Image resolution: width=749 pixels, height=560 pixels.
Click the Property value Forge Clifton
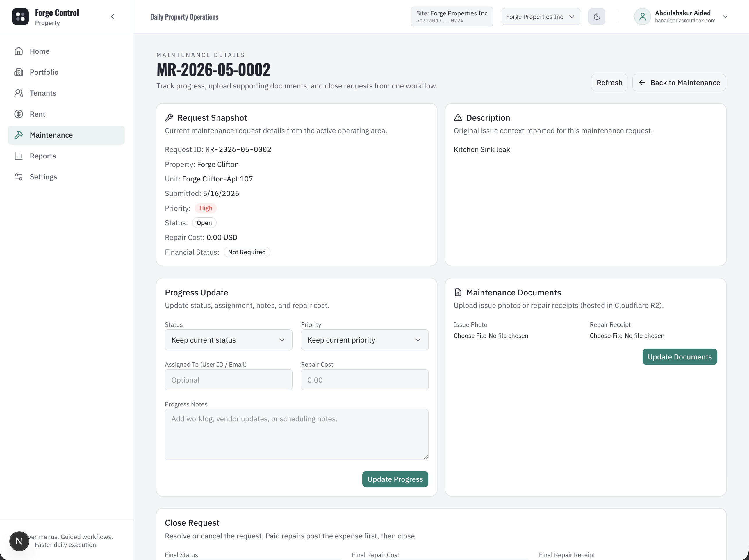pos(218,164)
